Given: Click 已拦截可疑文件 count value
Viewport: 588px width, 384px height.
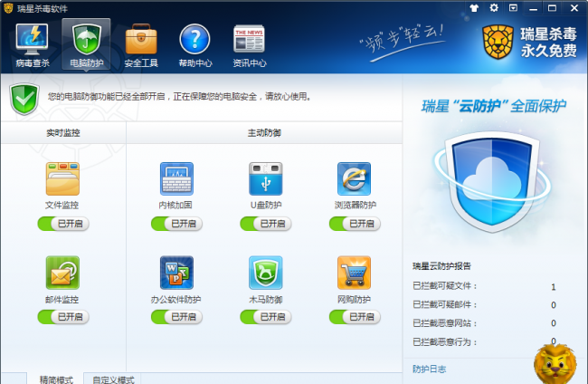Looking at the screenshot, I should [x=553, y=287].
